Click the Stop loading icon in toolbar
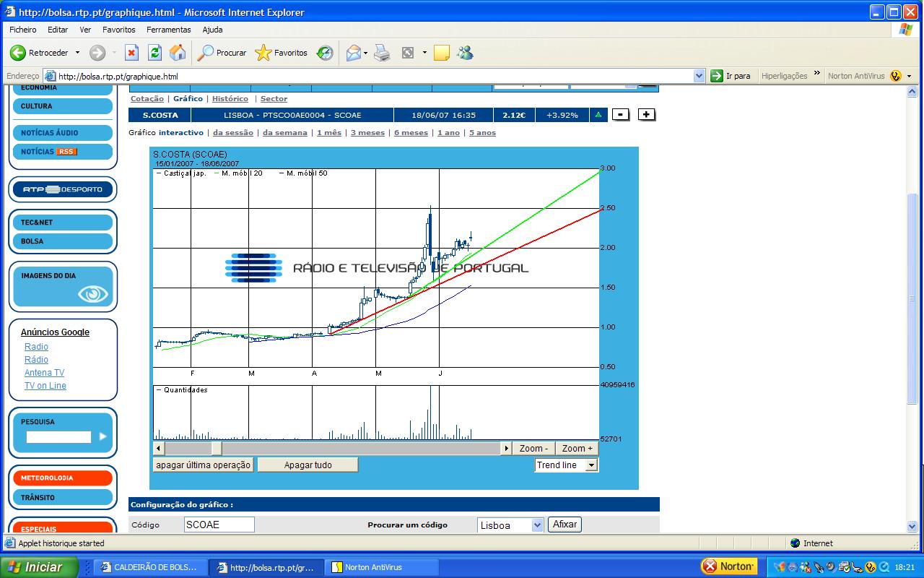 pyautogui.click(x=131, y=53)
